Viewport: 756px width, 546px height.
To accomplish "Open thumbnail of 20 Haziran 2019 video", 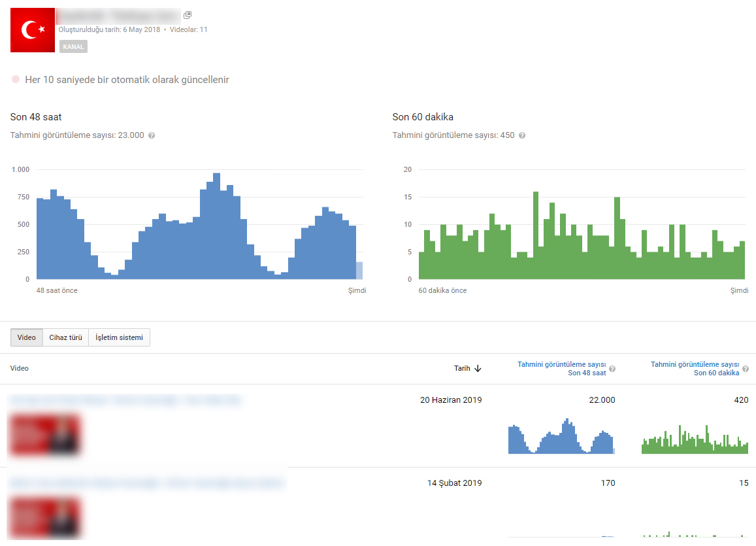I will point(44,435).
